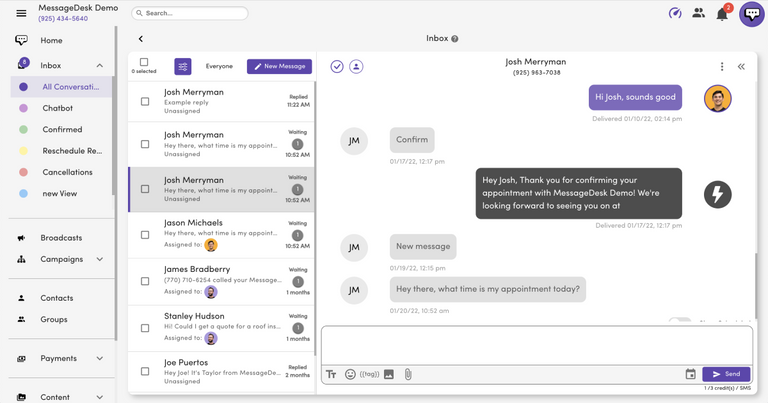The image size is (768, 403).
Task: Click the JM avatar beside Confirm message
Action: click(354, 141)
